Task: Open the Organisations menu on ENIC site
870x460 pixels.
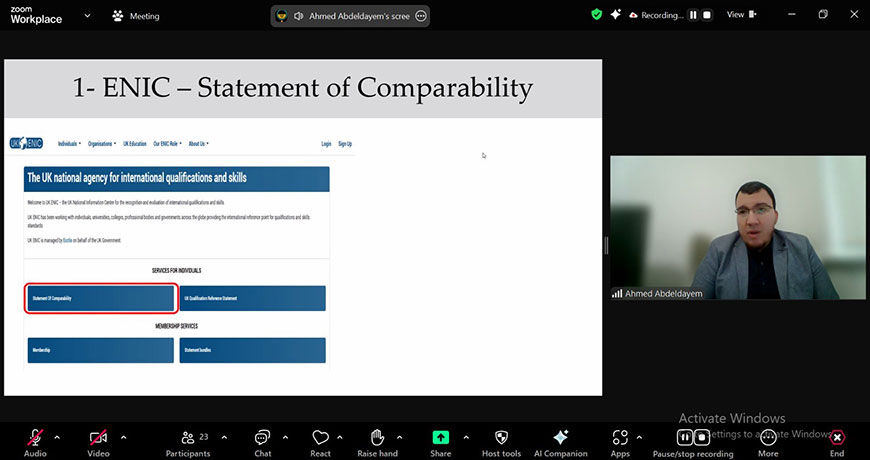Action: pyautogui.click(x=102, y=144)
